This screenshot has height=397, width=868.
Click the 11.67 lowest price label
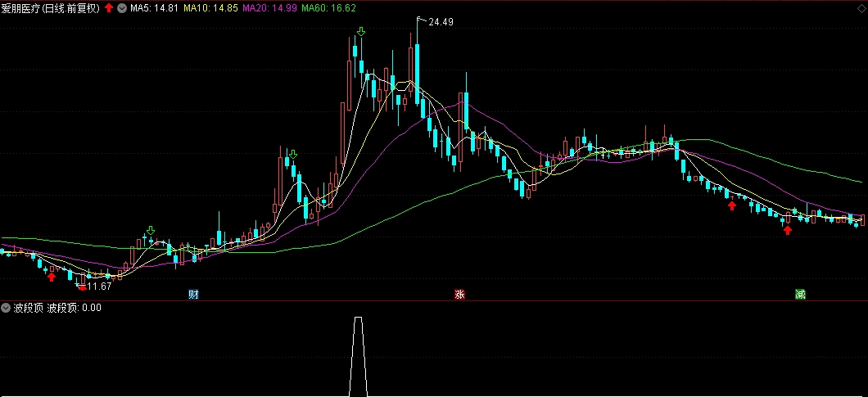(100, 286)
